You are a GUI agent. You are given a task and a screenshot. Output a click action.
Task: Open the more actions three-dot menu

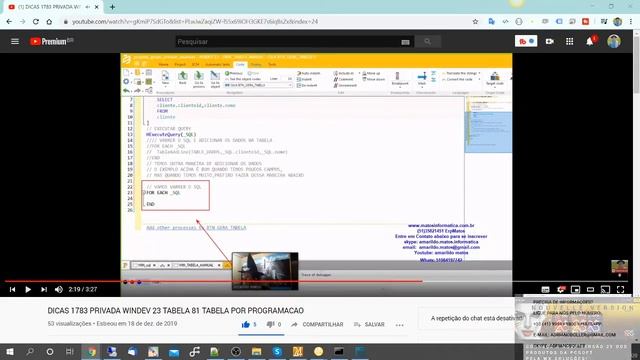pyautogui.click(x=400, y=325)
